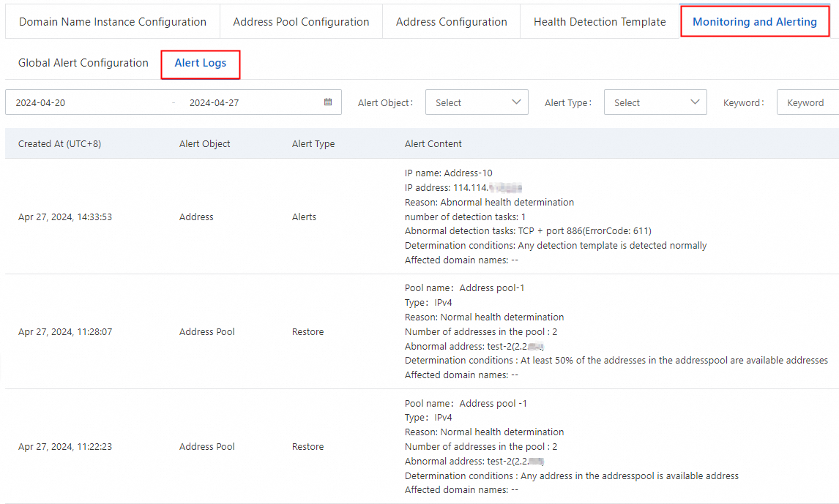Select the Health Detection Template tab
The height and width of the screenshot is (504, 839).
pyautogui.click(x=600, y=22)
